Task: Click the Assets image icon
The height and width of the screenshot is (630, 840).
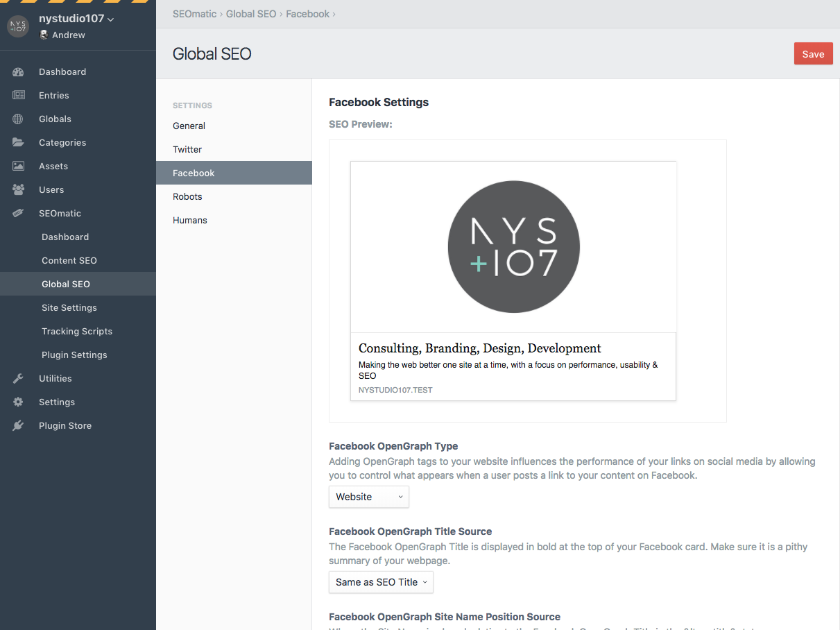Action: 18,166
